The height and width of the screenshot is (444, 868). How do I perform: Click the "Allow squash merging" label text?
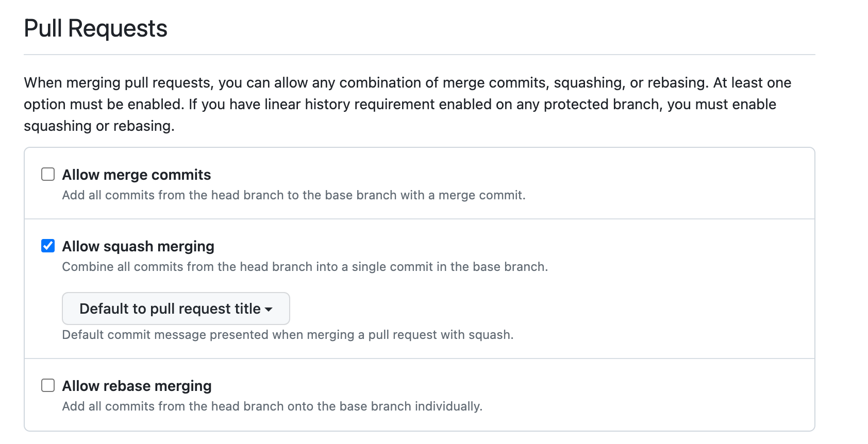(x=138, y=247)
